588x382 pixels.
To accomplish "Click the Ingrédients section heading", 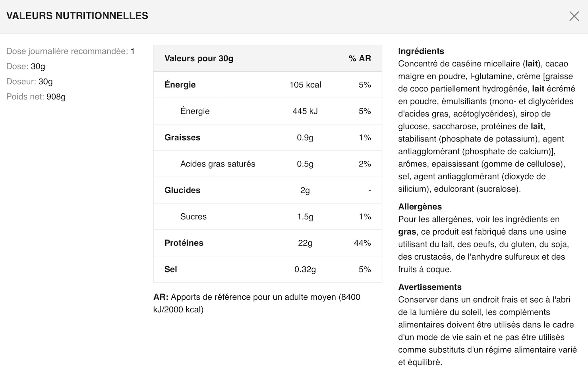I will click(421, 51).
